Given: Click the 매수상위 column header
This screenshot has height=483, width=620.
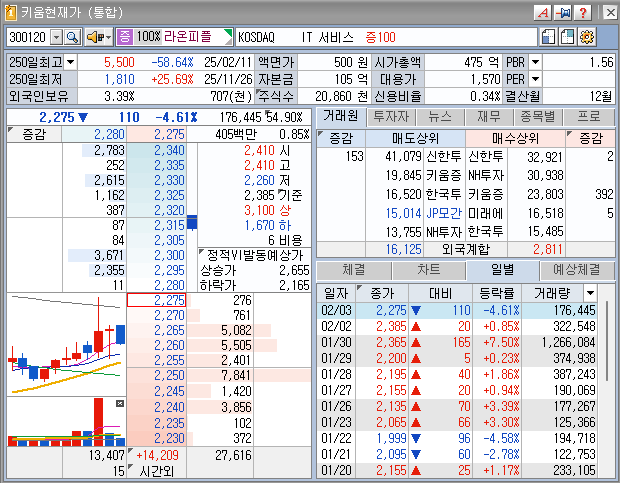Looking at the screenshot, I should point(515,138).
